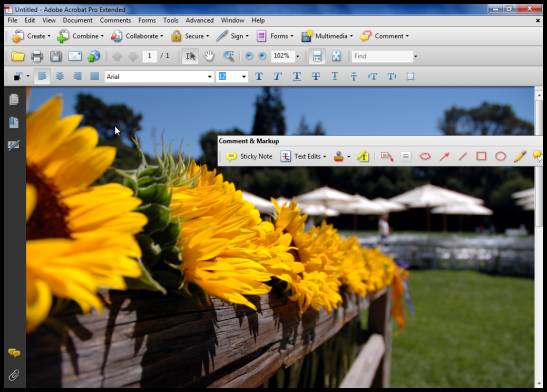Pick the Oval drawing tool
Screen dimensions: 547x392
[500, 156]
